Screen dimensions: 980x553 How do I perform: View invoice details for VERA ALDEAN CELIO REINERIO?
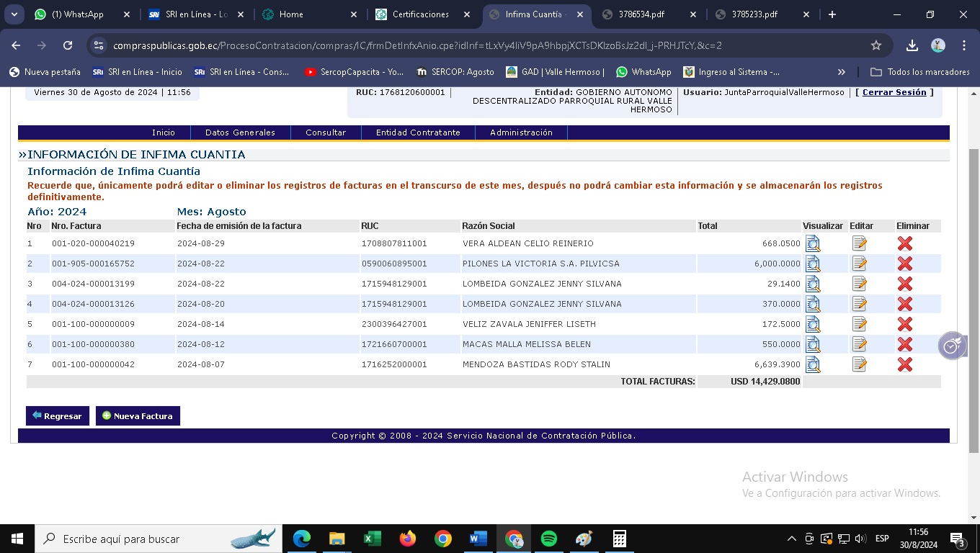[x=813, y=243]
